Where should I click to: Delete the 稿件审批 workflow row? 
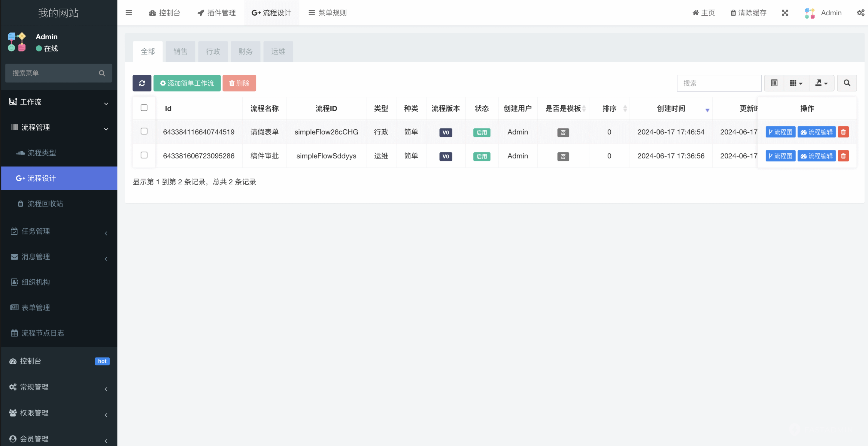(843, 155)
